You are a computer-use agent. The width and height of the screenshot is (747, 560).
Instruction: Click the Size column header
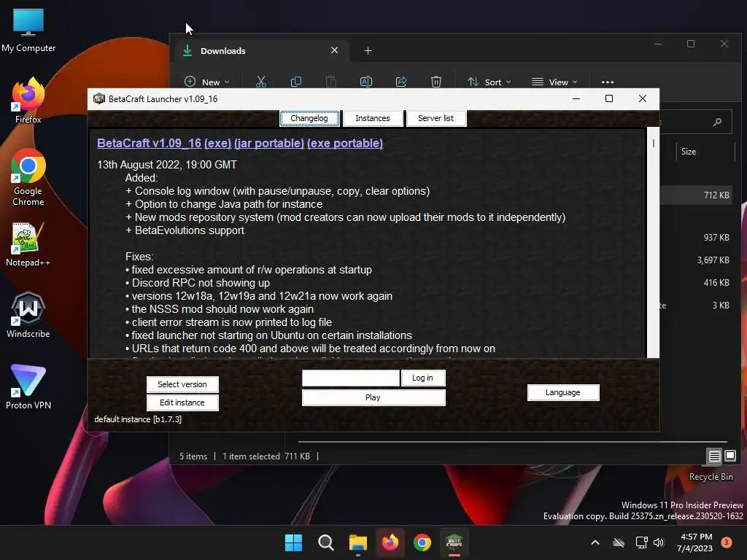point(689,152)
